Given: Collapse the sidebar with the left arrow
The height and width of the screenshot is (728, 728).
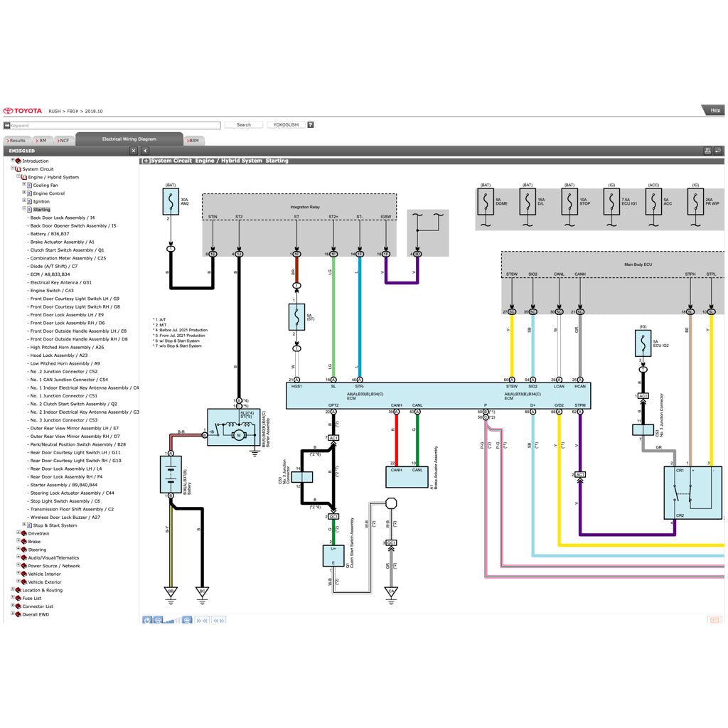Looking at the screenshot, I should [x=145, y=151].
